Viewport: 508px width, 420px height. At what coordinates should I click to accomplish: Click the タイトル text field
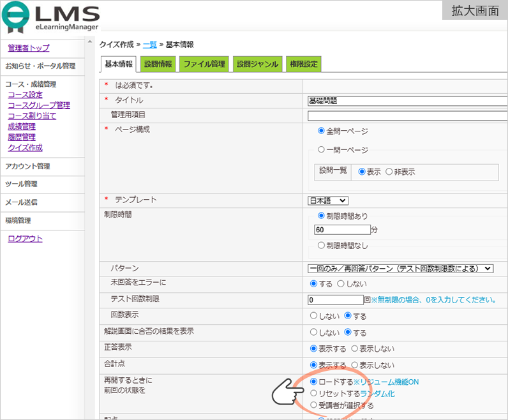(407, 101)
